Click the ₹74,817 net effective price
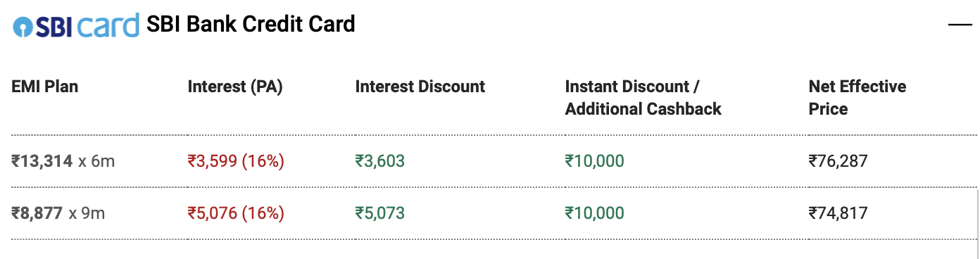 [838, 213]
